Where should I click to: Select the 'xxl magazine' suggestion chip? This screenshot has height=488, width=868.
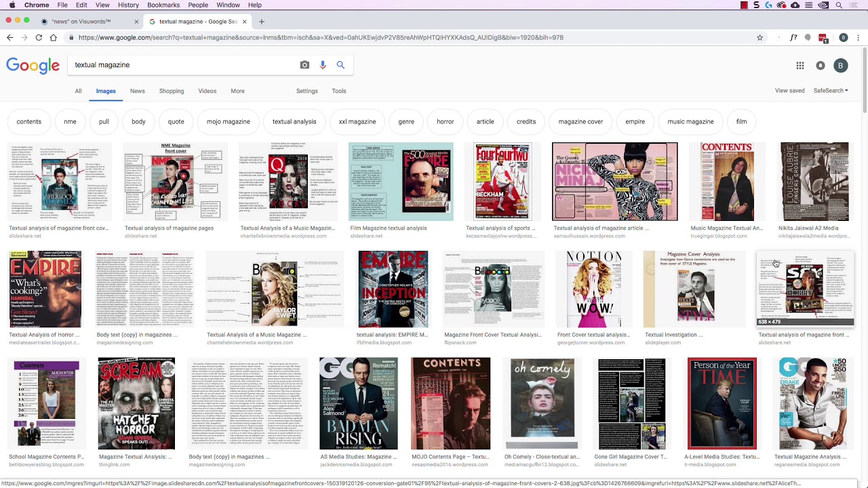(357, 122)
